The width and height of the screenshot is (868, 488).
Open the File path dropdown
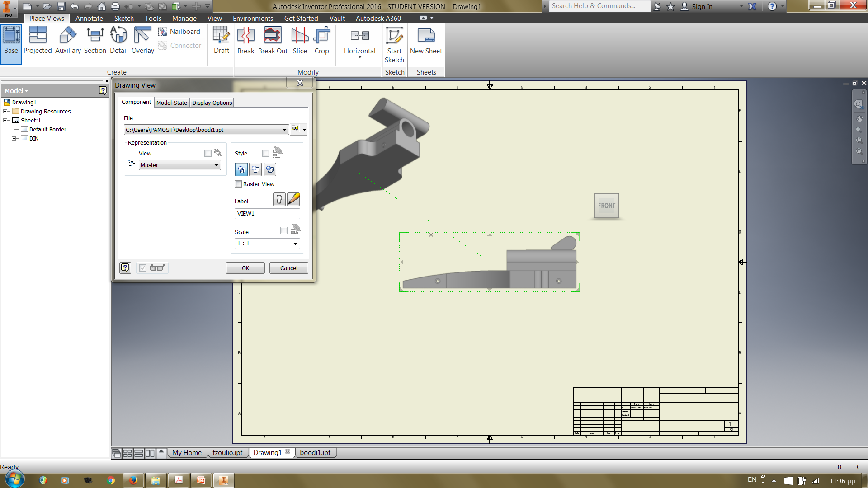coord(284,130)
